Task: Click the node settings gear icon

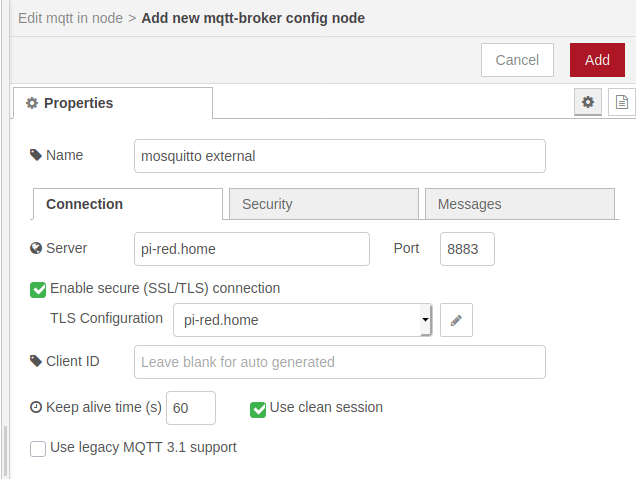Action: (588, 102)
